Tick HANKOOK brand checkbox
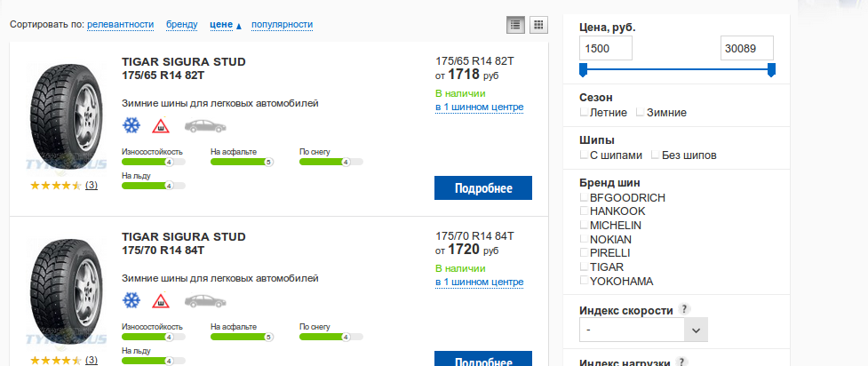Viewport: 868px width, 366px height. (x=584, y=211)
